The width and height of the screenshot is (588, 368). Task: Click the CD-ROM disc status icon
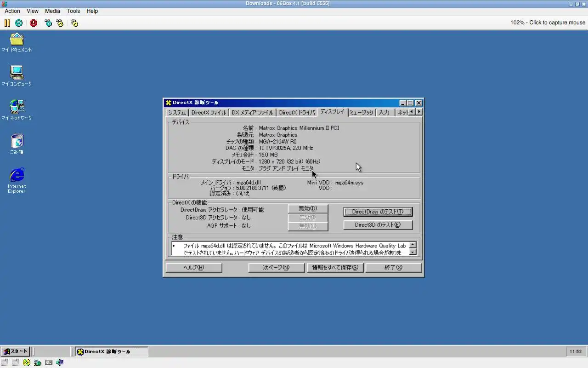pyautogui.click(x=27, y=362)
